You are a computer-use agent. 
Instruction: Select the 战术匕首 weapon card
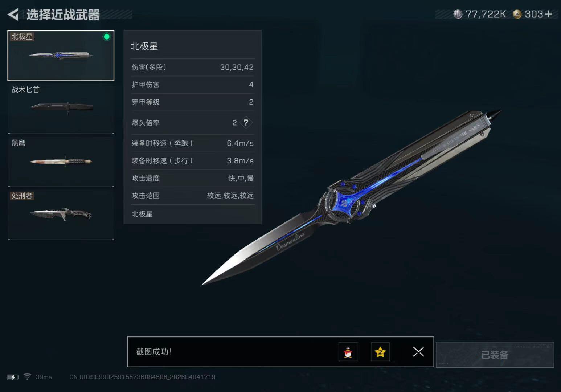tap(61, 108)
